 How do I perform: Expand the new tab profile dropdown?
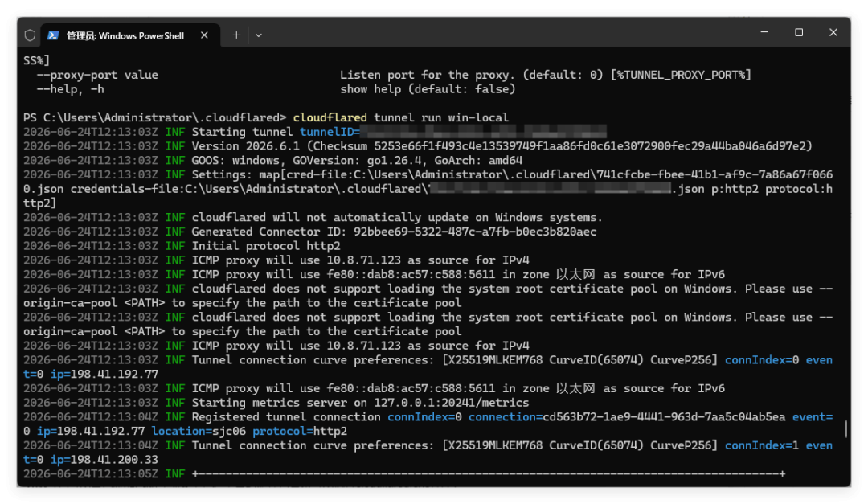coord(259,35)
